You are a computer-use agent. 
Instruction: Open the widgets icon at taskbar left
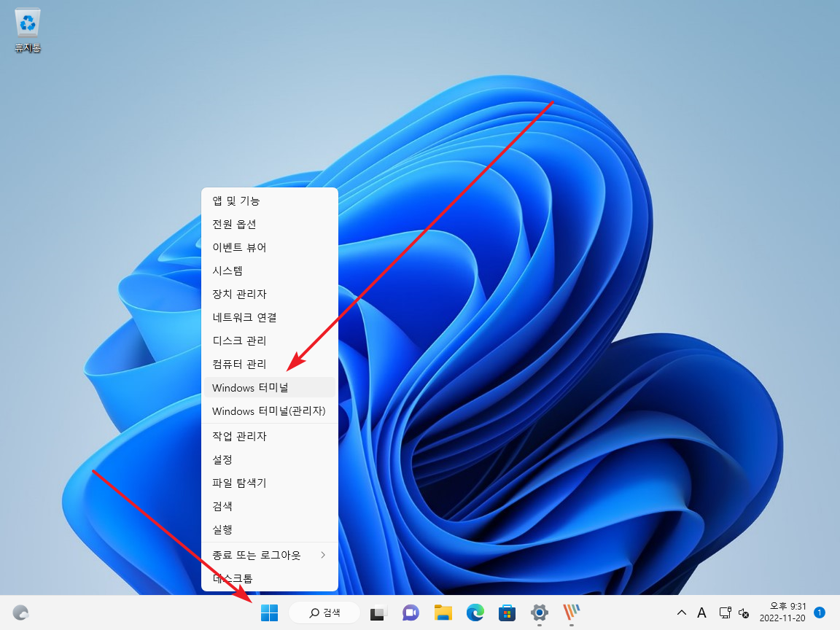(21, 612)
